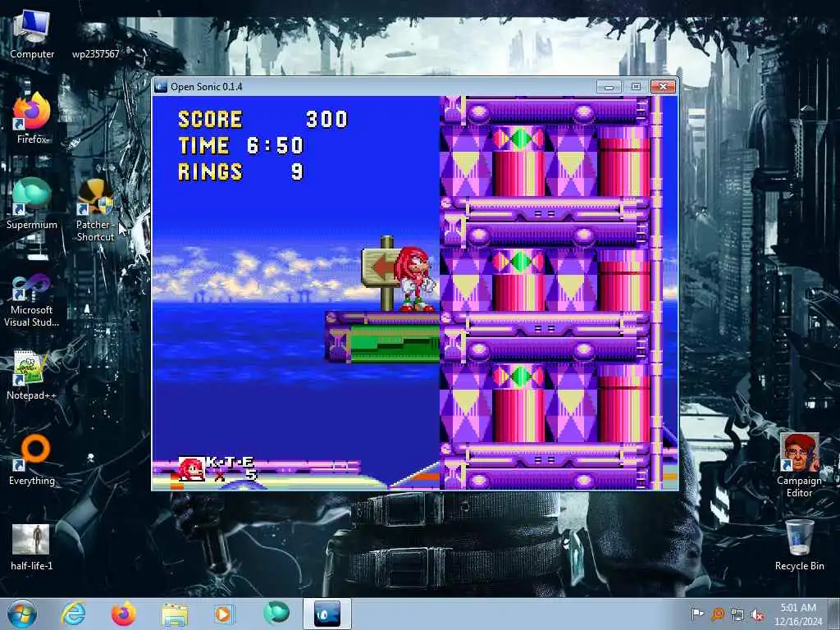Select the Recycle Bin icon

click(x=799, y=545)
